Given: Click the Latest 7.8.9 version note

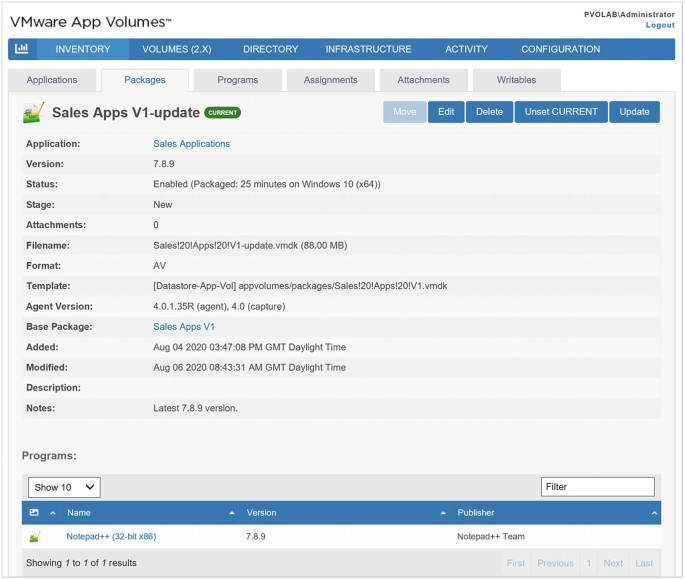Looking at the screenshot, I should coord(195,408).
